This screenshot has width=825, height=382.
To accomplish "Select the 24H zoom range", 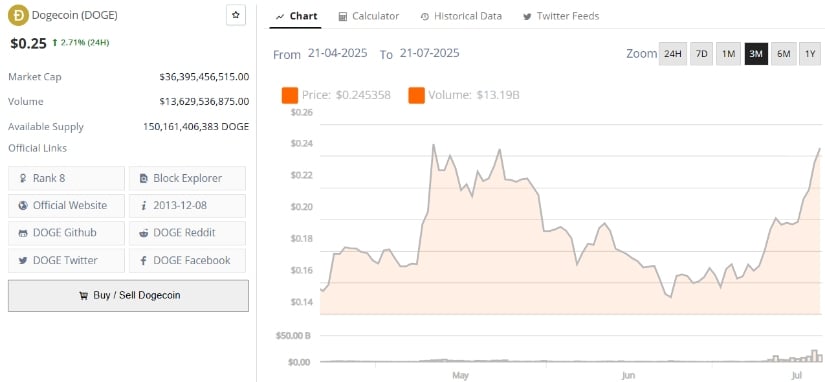I will (673, 54).
